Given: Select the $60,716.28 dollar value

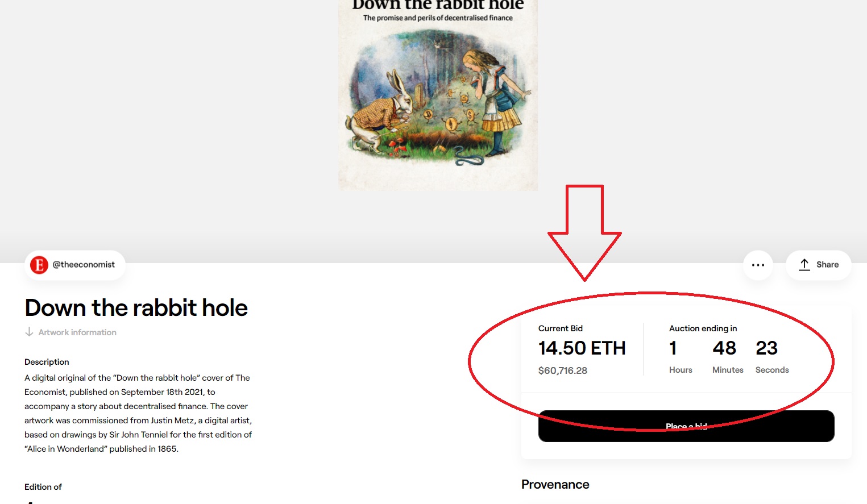Looking at the screenshot, I should 562,370.
